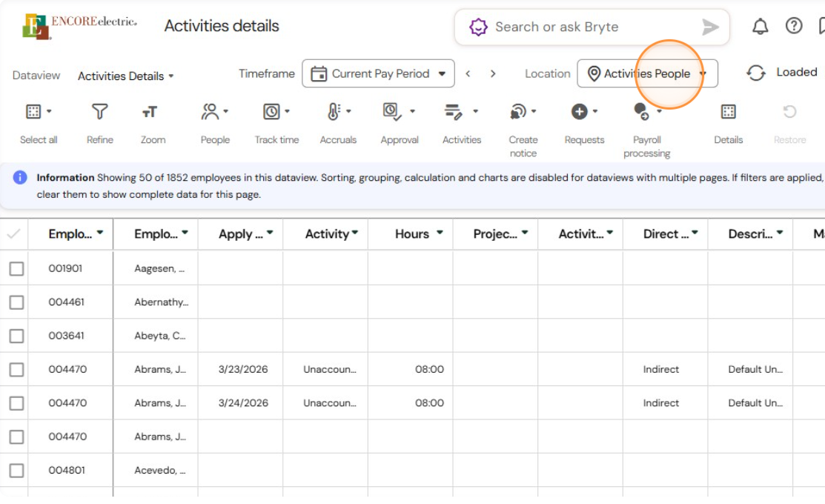Image resolution: width=825 pixels, height=504 pixels.
Task: Open the notifications bell
Action: coord(760,26)
